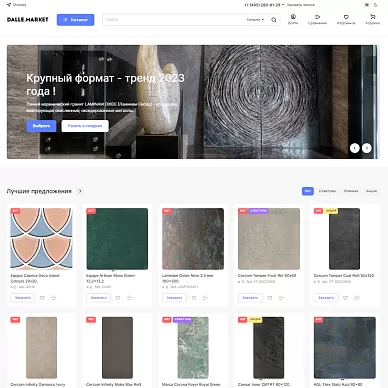The height and width of the screenshot is (388, 388).
Task: Click the Крупный формат banner headline
Action: point(105,84)
